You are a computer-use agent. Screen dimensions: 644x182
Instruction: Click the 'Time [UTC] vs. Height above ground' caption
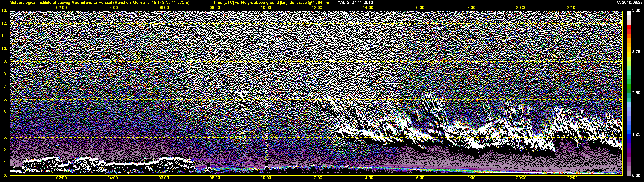[x=271, y=3]
